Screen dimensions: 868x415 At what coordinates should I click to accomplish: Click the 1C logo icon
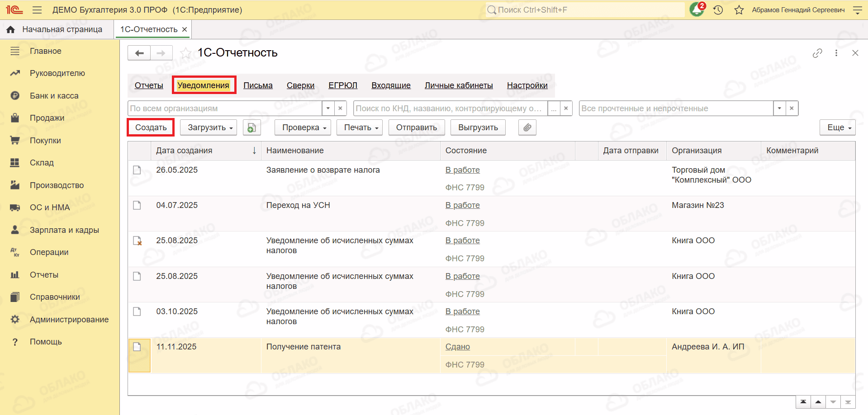pyautogui.click(x=14, y=10)
